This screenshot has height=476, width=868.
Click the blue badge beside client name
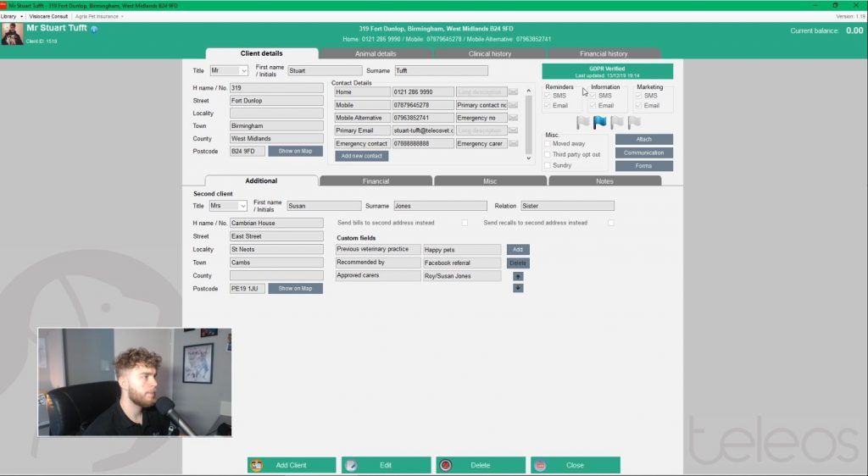coord(94,29)
